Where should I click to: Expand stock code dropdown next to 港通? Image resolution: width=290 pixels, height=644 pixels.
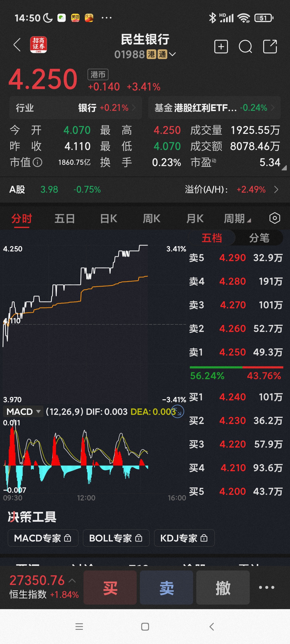172,54
